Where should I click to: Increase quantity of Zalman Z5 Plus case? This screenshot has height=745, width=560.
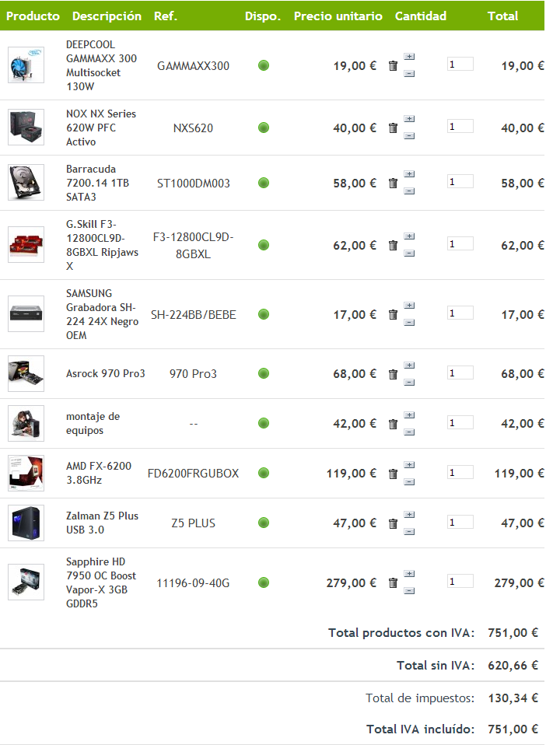(409, 515)
